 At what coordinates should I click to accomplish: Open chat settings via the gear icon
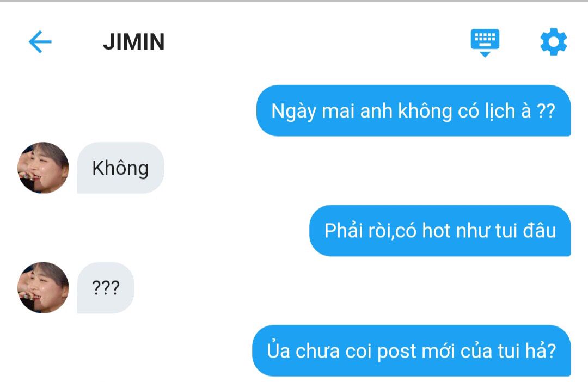tap(554, 41)
